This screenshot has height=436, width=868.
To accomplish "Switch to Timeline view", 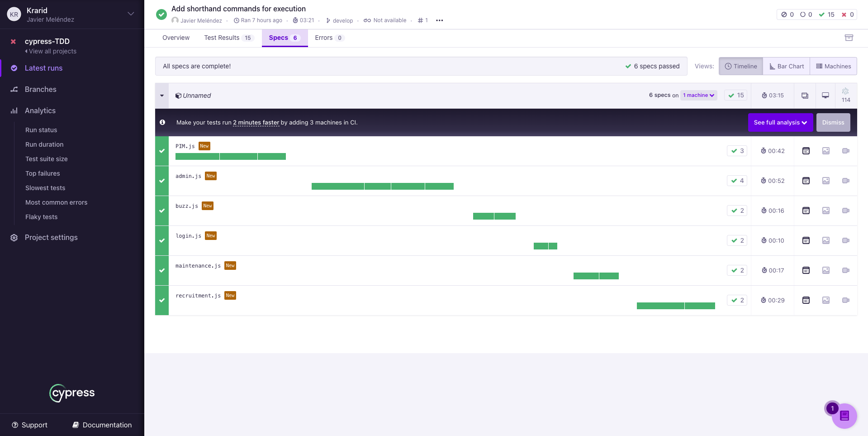I will point(741,66).
